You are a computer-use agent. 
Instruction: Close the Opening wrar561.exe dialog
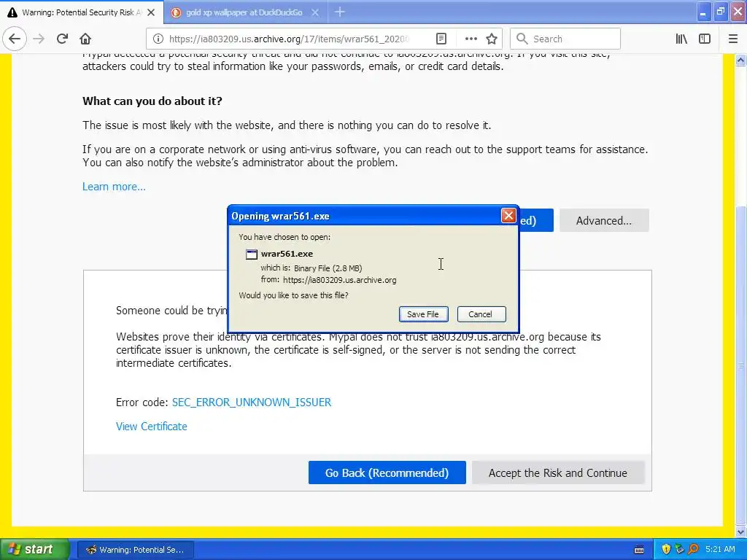pos(508,216)
